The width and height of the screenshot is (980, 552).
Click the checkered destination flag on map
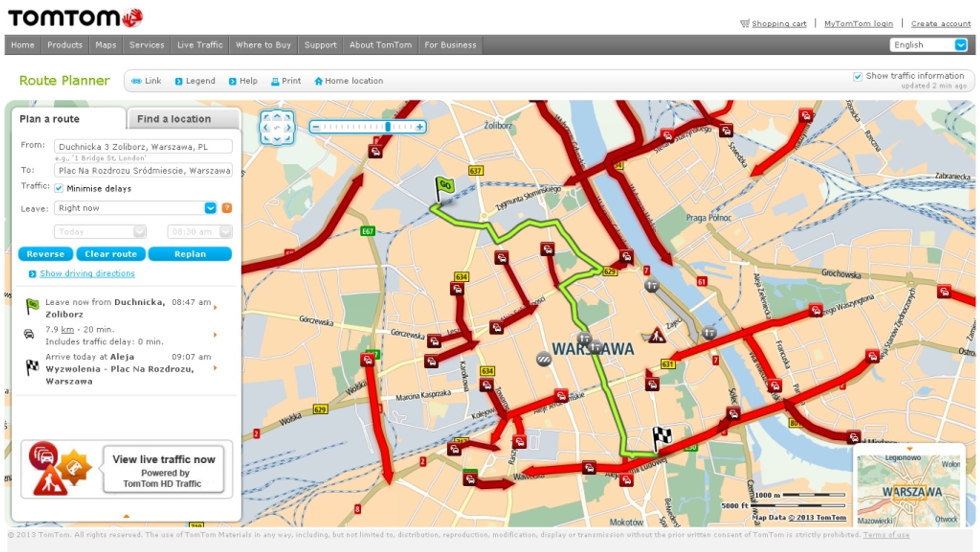pyautogui.click(x=659, y=434)
